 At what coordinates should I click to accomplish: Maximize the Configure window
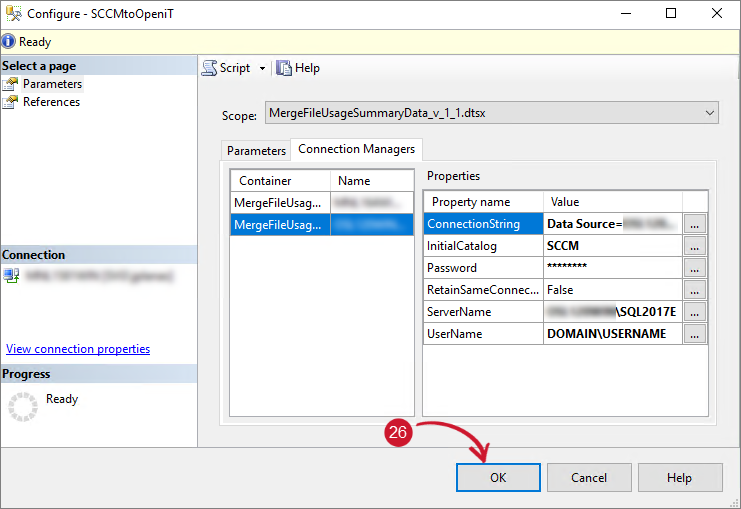click(x=671, y=13)
